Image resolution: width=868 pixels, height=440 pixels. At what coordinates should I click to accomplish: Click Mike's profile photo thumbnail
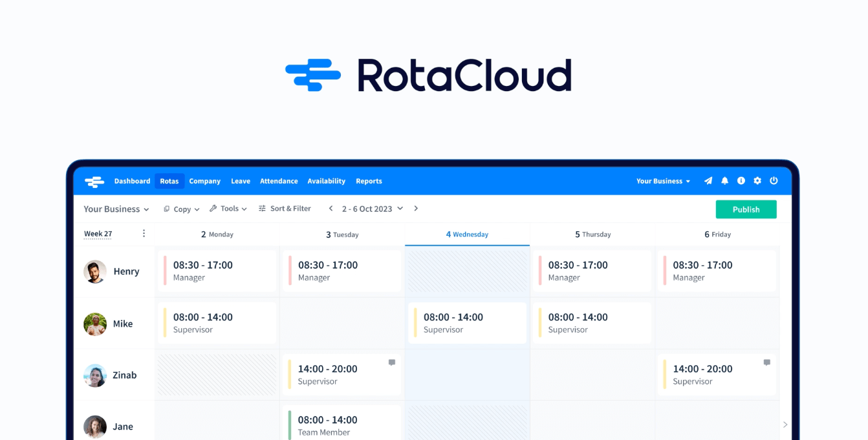[x=95, y=324]
